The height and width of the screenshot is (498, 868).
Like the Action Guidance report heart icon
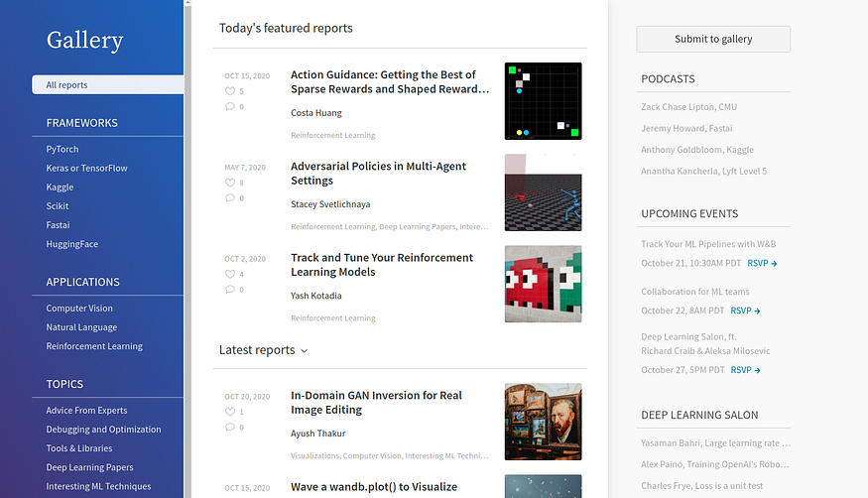click(x=230, y=91)
